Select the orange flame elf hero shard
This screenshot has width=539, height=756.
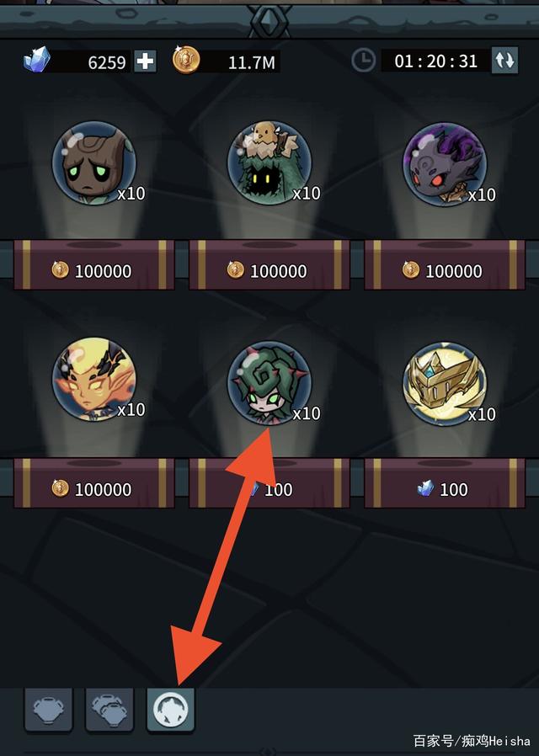click(94, 380)
